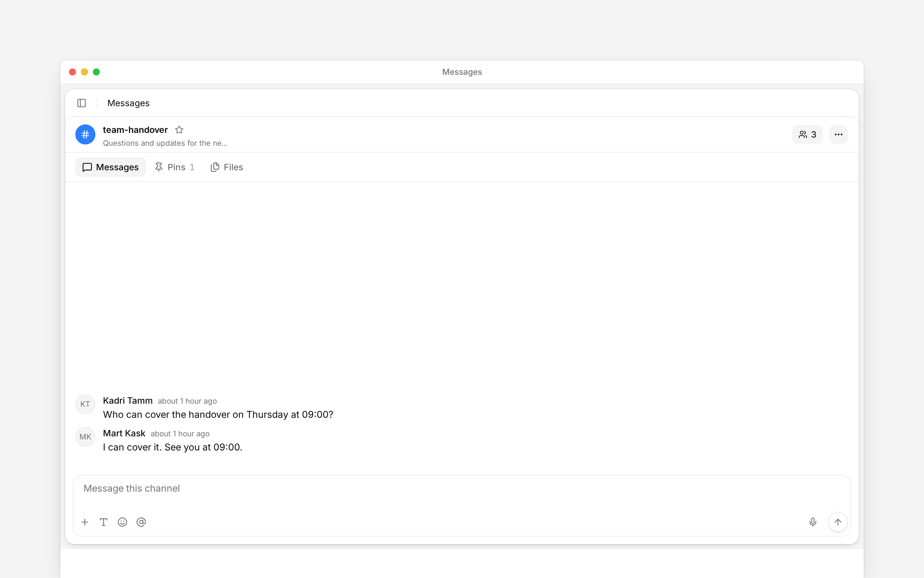The height and width of the screenshot is (578, 924).
Task: Star the team-handover channel
Action: click(179, 130)
